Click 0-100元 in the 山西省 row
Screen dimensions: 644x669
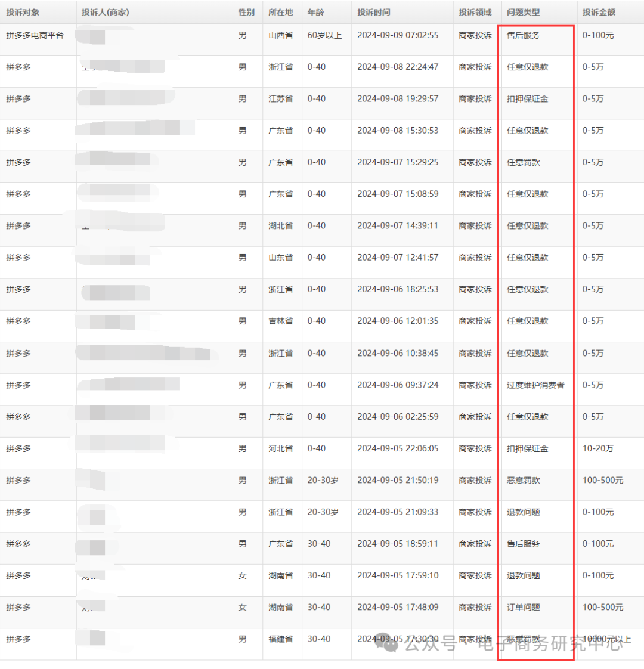click(598, 35)
